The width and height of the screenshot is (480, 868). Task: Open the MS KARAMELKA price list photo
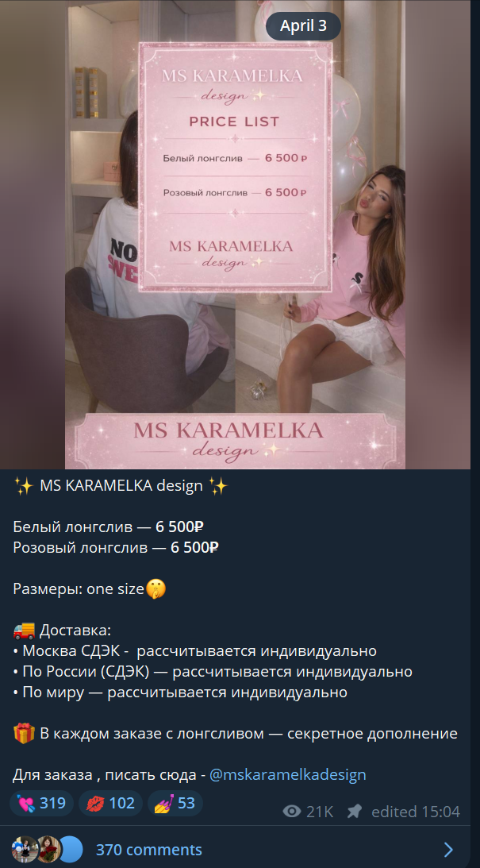click(x=235, y=235)
